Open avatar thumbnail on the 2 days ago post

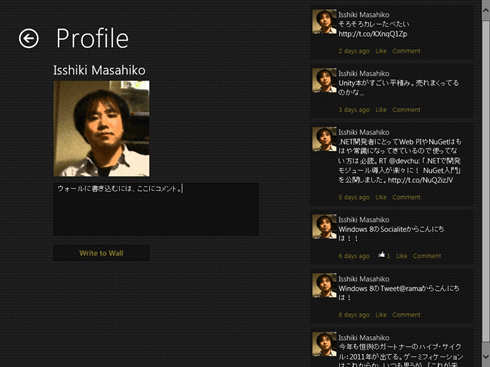(x=324, y=22)
